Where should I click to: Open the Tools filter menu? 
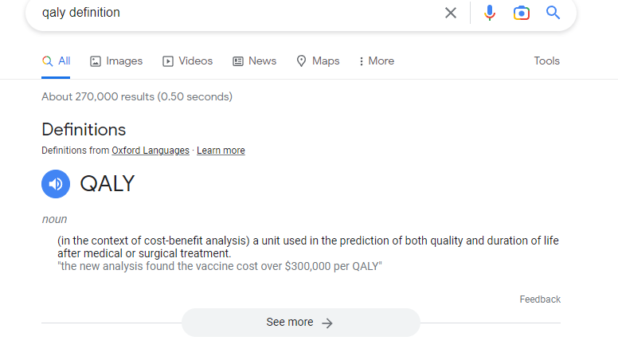(x=546, y=61)
